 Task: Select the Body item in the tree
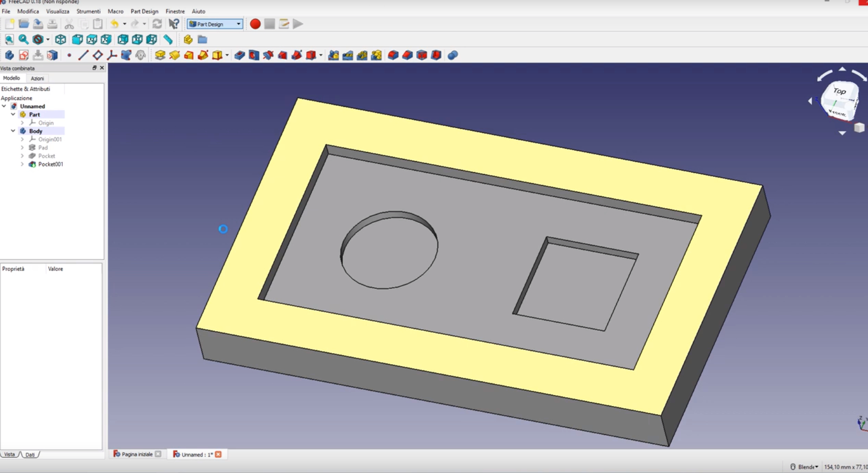click(x=36, y=131)
